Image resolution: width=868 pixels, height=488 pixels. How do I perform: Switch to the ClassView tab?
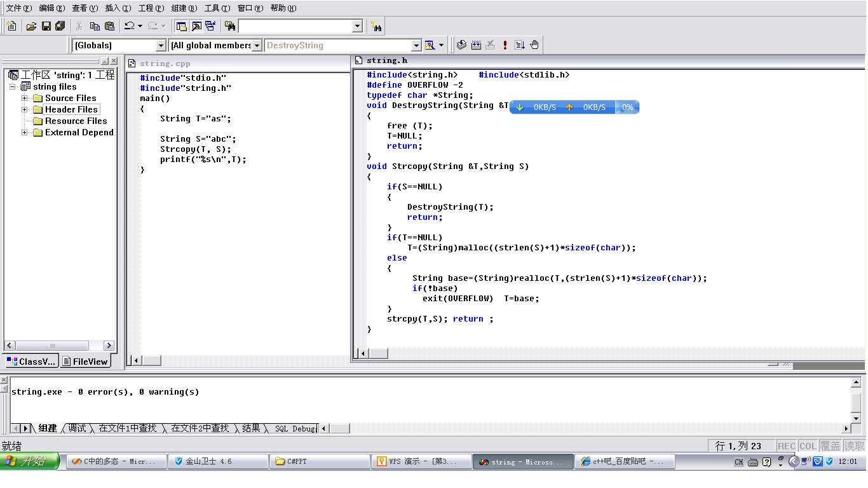click(32, 362)
